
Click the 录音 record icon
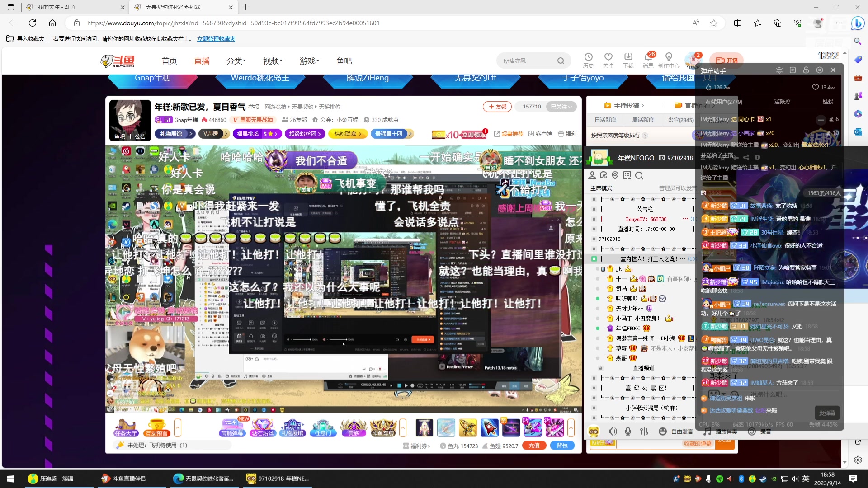coord(752,432)
